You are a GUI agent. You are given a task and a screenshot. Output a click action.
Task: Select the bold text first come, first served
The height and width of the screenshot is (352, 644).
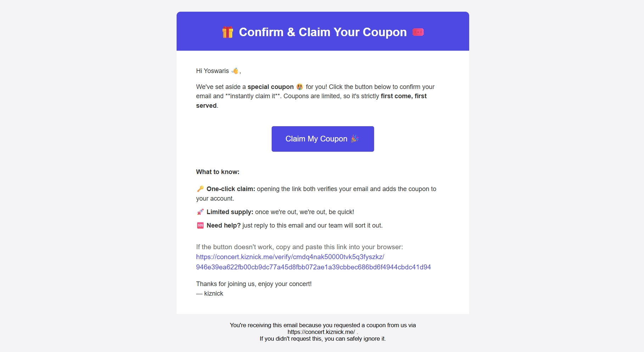click(x=403, y=96)
